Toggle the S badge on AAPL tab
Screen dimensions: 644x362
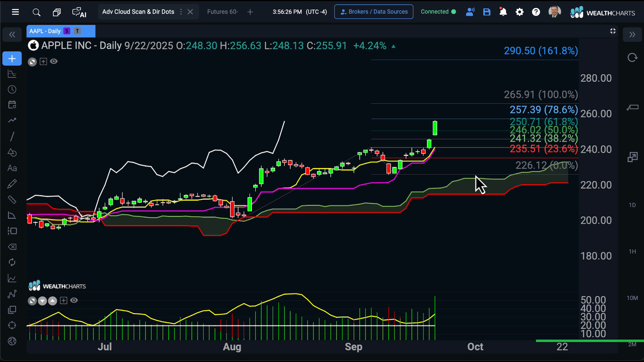click(x=67, y=31)
